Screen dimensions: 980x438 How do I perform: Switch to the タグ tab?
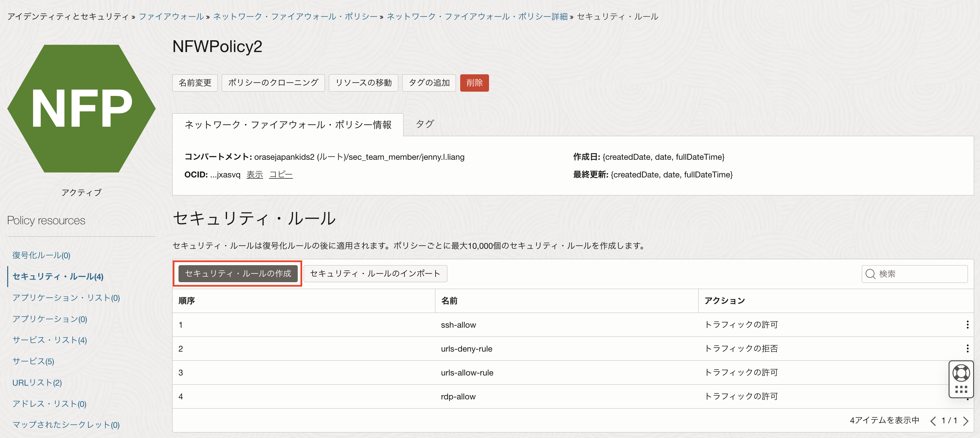click(x=424, y=124)
